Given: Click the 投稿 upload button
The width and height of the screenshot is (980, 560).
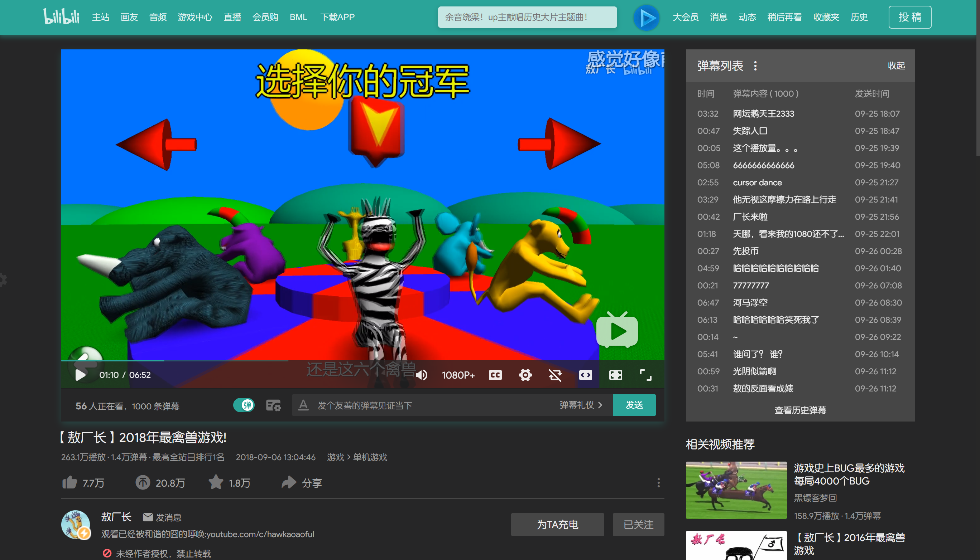Looking at the screenshot, I should point(909,17).
